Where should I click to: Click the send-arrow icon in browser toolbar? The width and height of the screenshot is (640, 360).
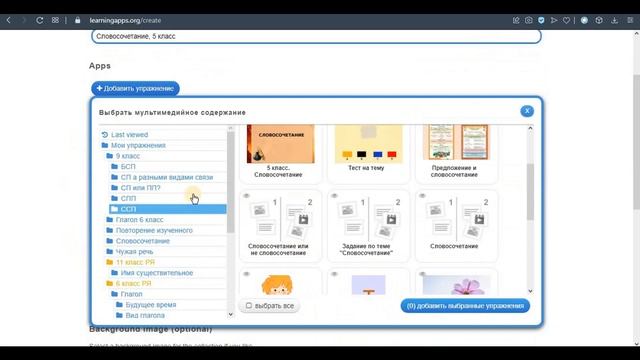pos(554,20)
